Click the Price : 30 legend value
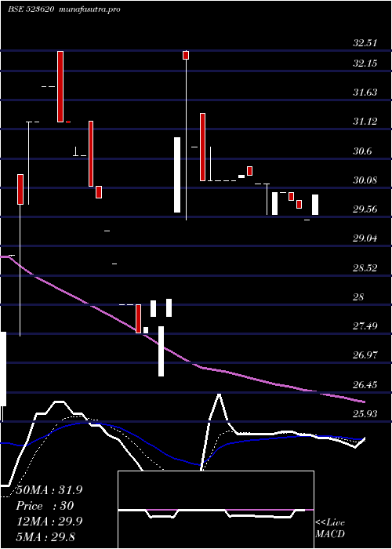Image resolution: width=392 pixels, height=549 pixels. [45, 506]
